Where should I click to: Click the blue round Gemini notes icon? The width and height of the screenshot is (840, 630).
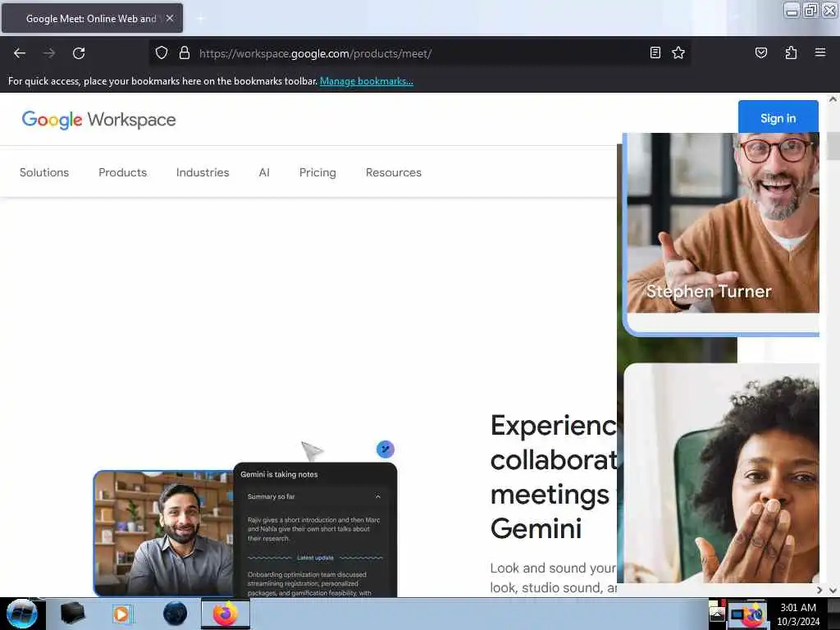pos(386,449)
